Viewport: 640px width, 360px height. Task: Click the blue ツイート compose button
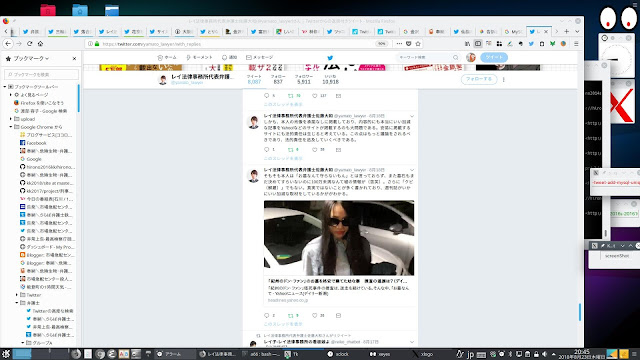pos(494,58)
